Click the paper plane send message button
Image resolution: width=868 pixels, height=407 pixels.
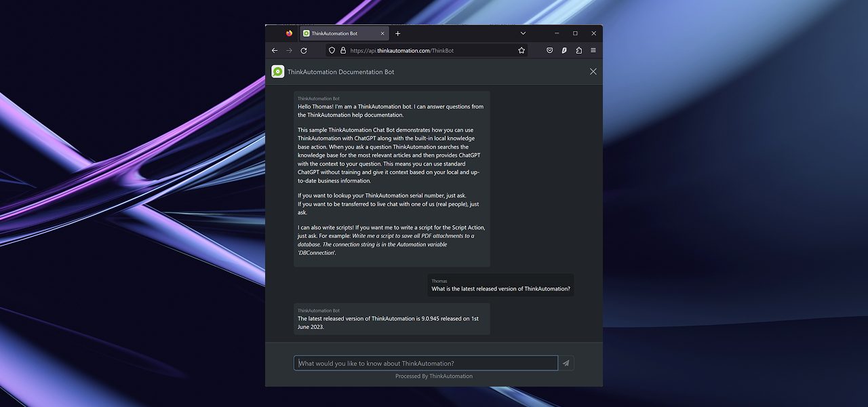566,364
